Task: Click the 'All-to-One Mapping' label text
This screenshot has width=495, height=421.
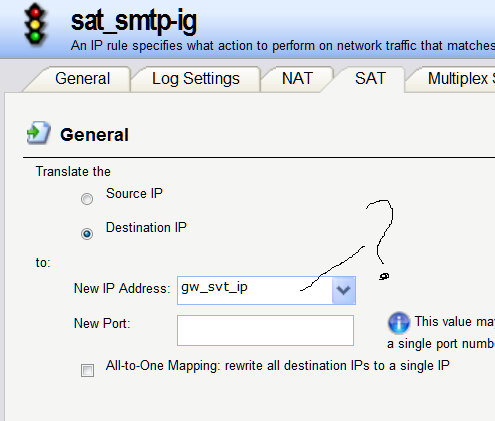Action: click(277, 366)
